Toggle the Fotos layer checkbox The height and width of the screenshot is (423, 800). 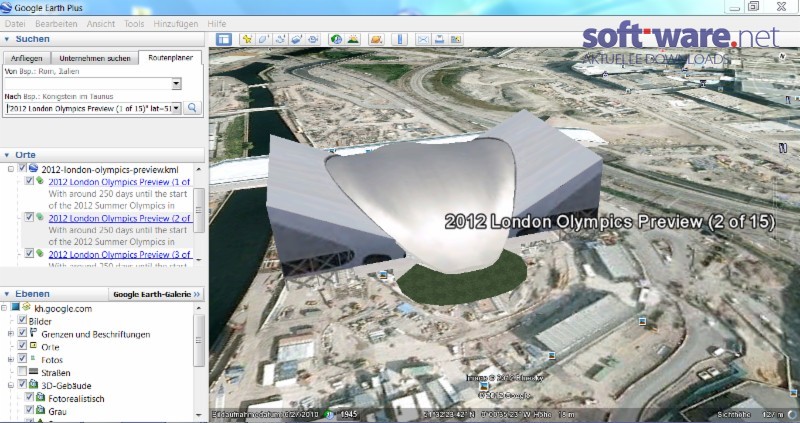pyautogui.click(x=22, y=359)
